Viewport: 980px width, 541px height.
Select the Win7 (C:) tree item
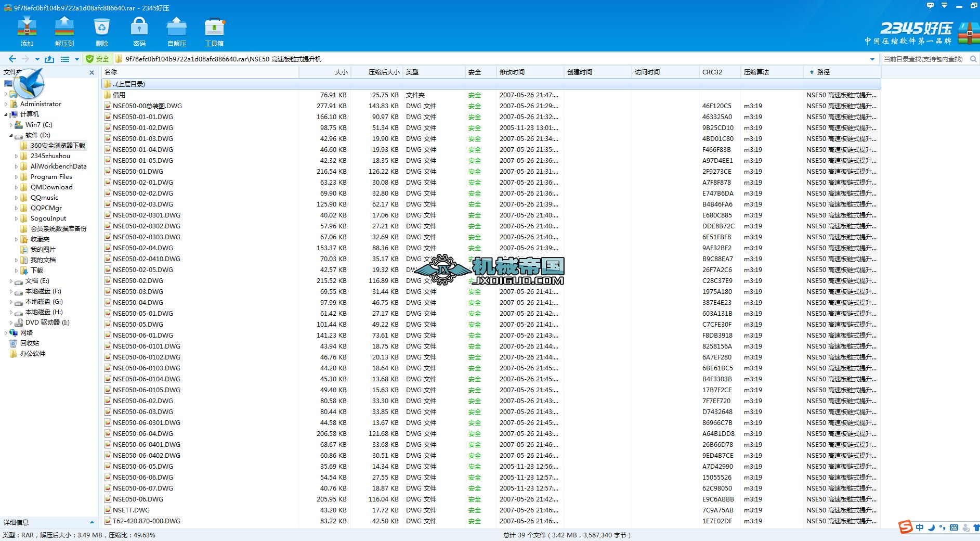(x=38, y=125)
